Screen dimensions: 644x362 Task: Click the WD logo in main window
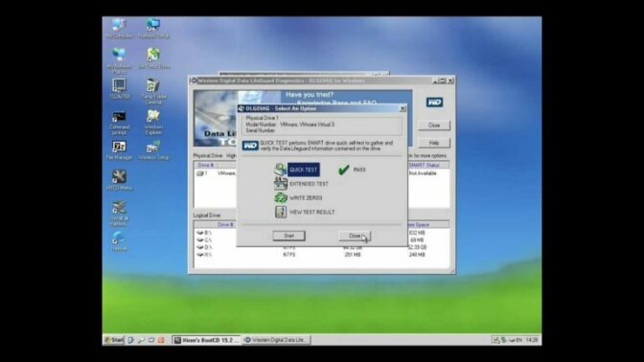pos(434,102)
